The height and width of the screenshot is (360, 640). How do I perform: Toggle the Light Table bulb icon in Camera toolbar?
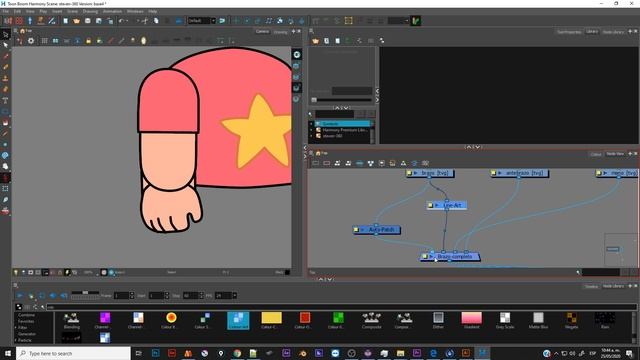click(133, 41)
